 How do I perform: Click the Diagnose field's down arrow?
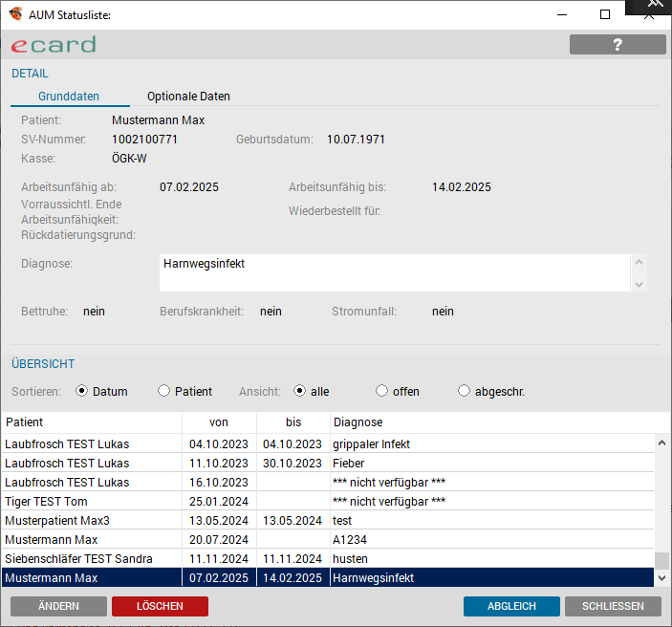click(x=639, y=285)
